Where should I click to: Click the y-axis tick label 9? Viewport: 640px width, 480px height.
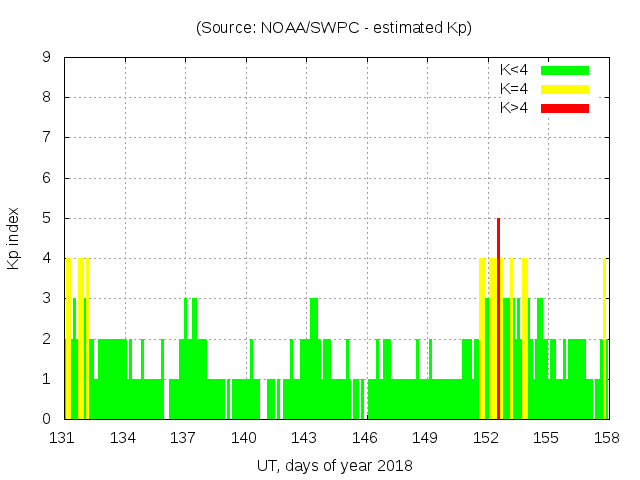coord(47,57)
